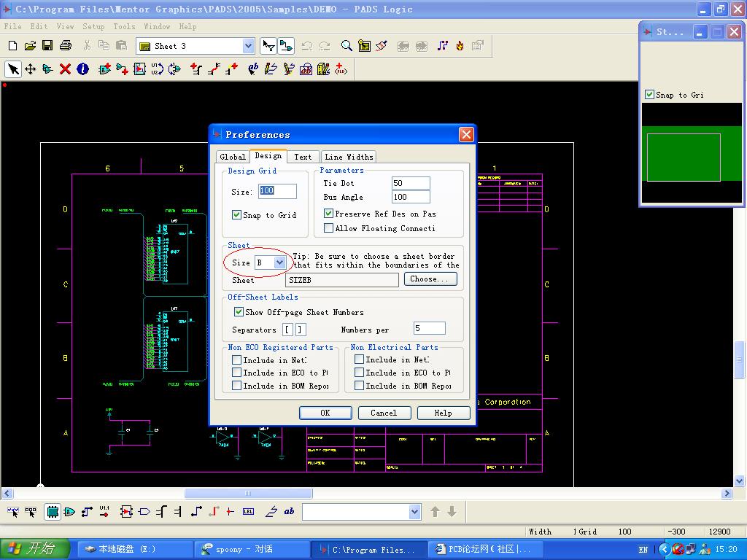This screenshot has height=560, width=747.
Task: Open the Setup menu
Action: (x=93, y=26)
